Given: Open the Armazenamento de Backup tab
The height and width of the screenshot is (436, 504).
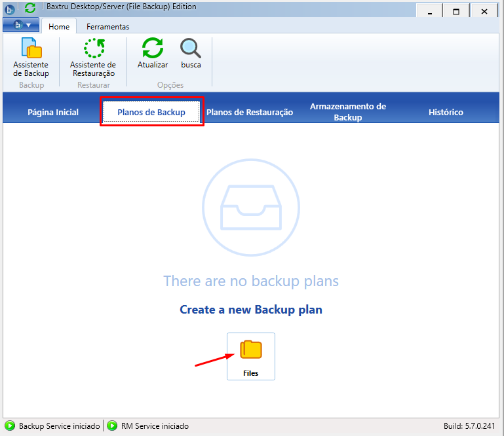Looking at the screenshot, I should [348, 112].
